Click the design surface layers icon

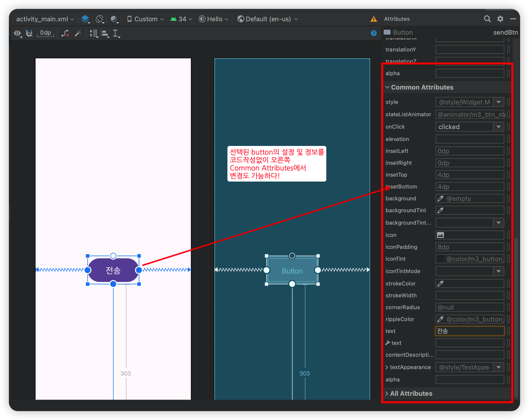coord(85,19)
